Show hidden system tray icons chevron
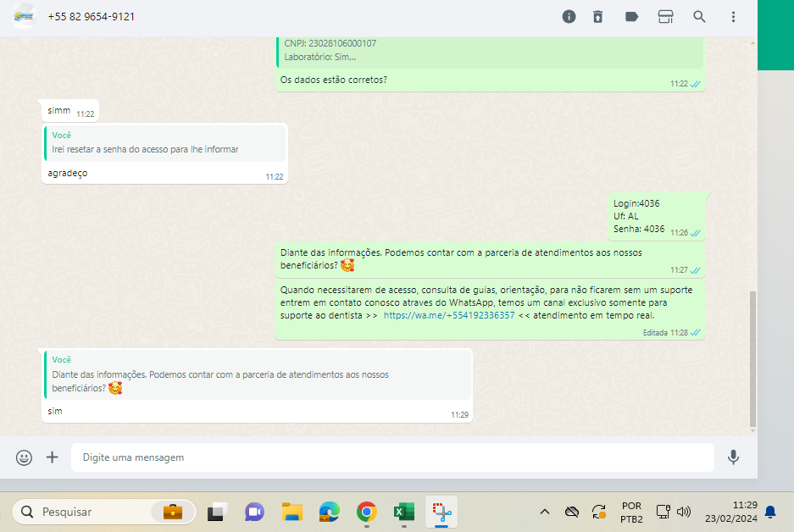The height and width of the screenshot is (532, 794). point(545,512)
